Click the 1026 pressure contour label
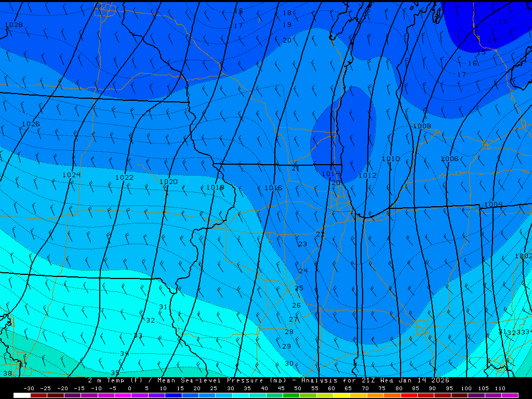Image resolution: width=532 pixels, height=399 pixels. [31, 124]
